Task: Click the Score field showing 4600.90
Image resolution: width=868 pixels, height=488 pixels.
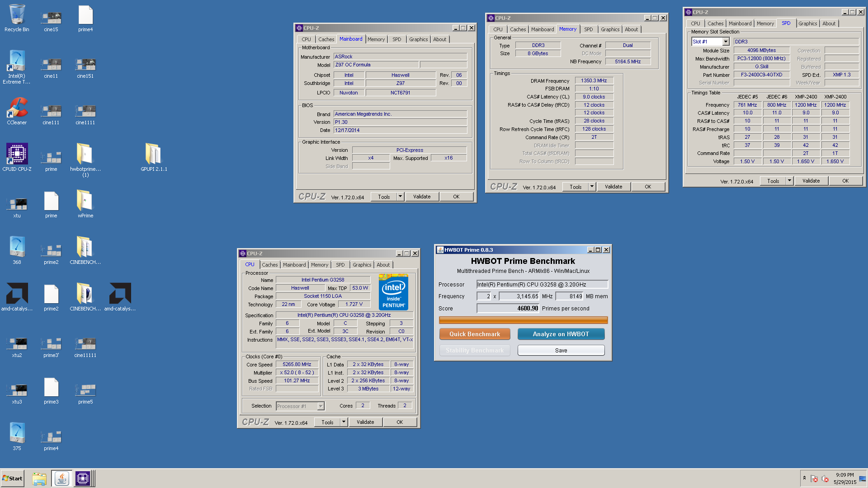Action: 508,309
